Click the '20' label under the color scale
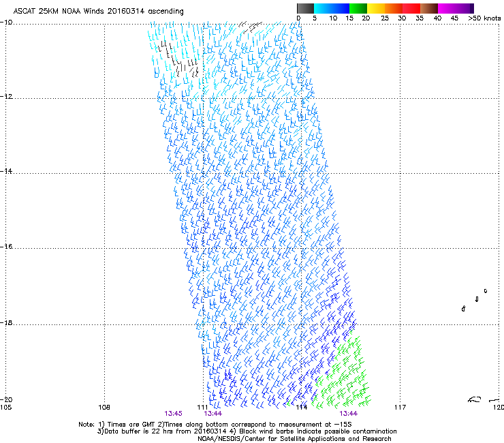The height and width of the screenshot is (443, 504). click(366, 18)
